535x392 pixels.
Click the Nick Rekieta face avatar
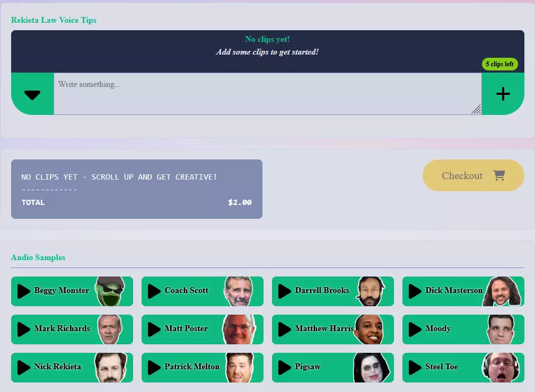click(110, 368)
